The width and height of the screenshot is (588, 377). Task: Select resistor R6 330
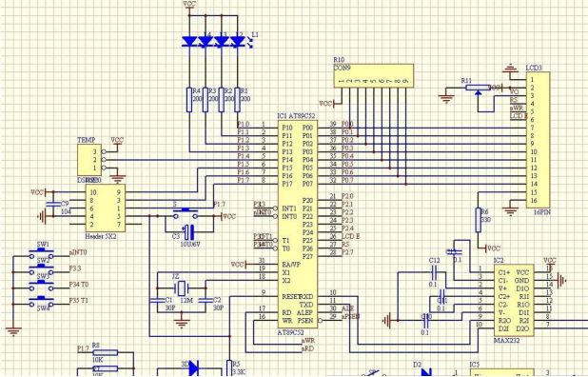pos(479,220)
